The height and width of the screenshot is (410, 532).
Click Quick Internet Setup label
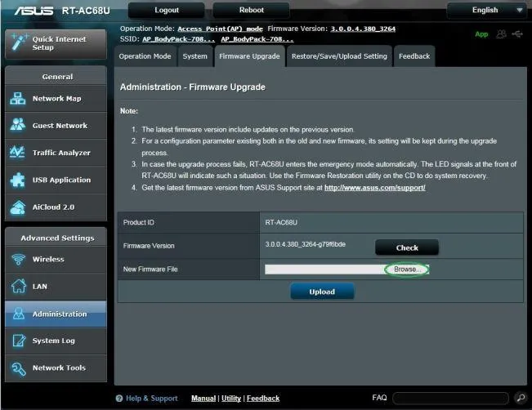pos(59,43)
